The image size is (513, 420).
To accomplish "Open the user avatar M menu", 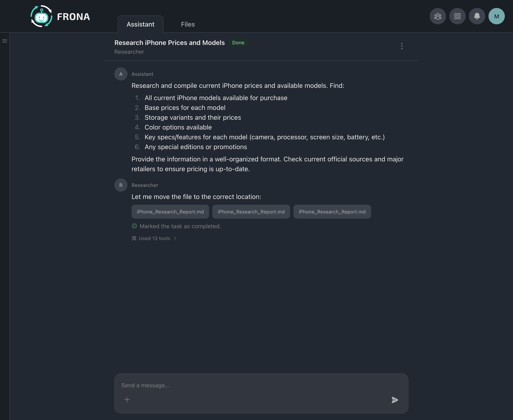I will point(496,16).
